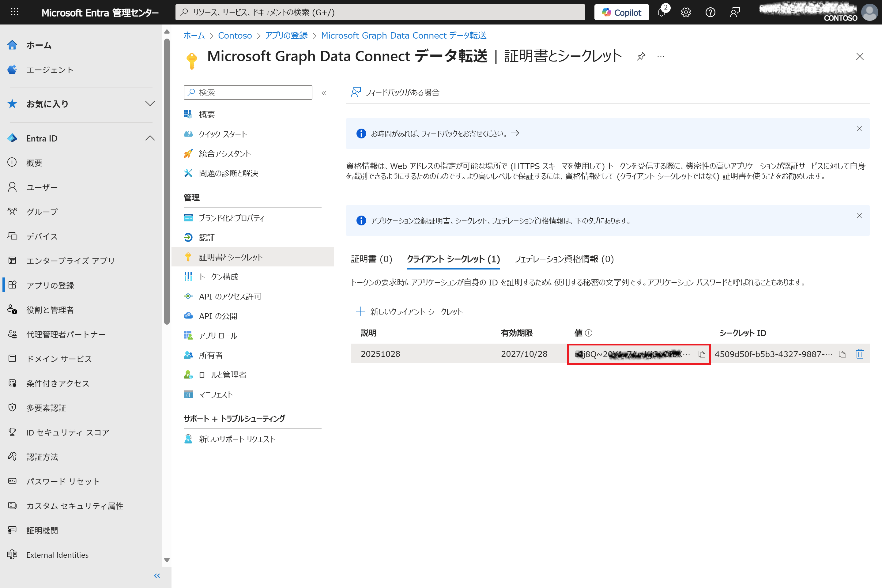Viewport: 882px width, 588px height.
Task: Copy the client secret value
Action: [x=702, y=354]
